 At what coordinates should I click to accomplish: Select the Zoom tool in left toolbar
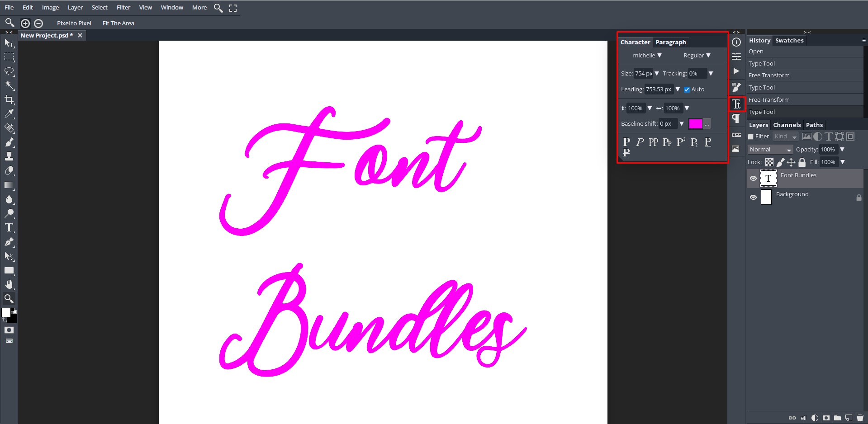[9, 299]
